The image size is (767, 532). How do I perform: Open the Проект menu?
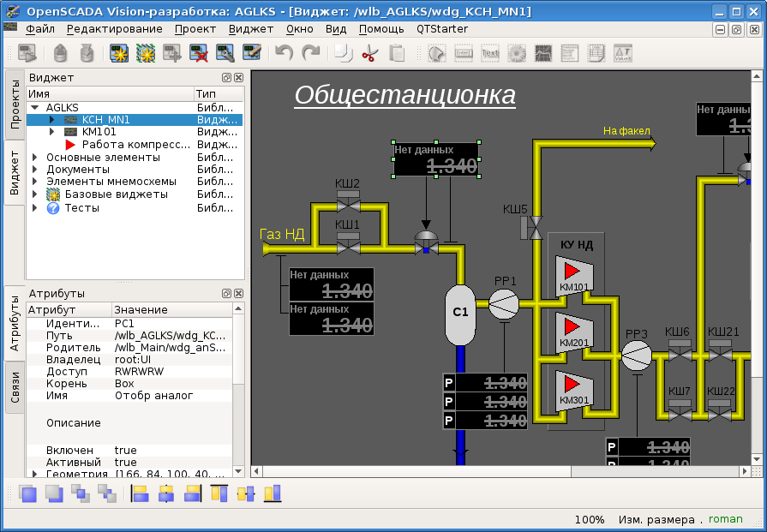coord(195,28)
